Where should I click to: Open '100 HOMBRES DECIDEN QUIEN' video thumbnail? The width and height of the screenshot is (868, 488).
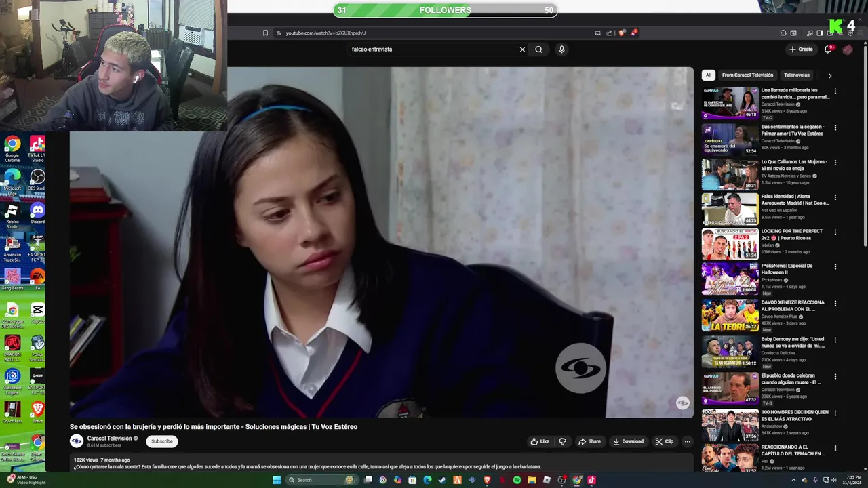730,425
